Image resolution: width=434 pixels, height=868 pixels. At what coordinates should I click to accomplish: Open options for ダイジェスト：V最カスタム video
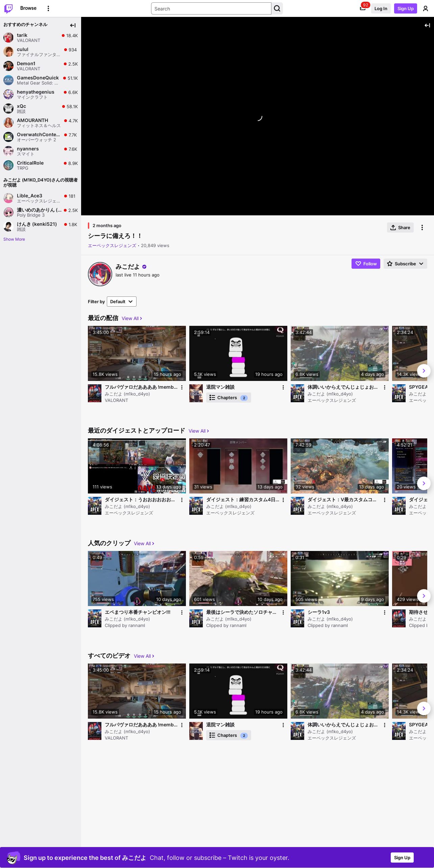coord(385,500)
